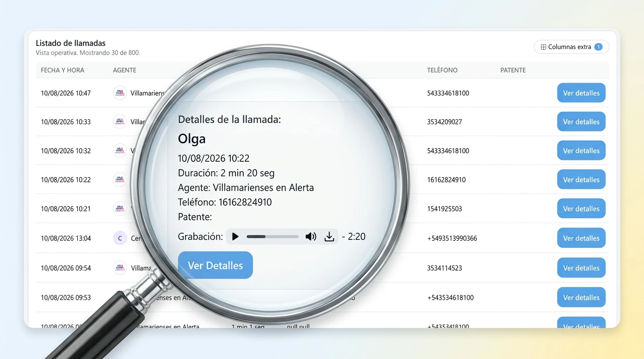Click date cell 10/08/2026 09:53
The image size is (644, 359).
click(66, 297)
